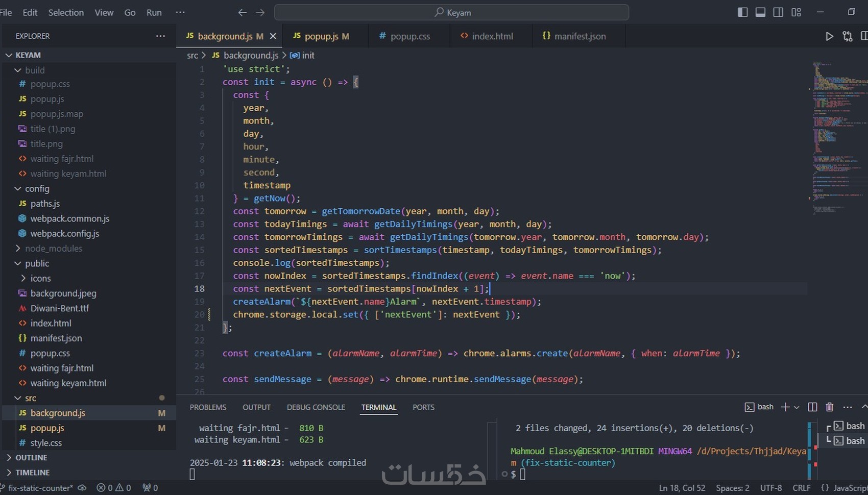Maximize the panel with the up chevron
The height and width of the screenshot is (495, 868).
click(x=864, y=407)
